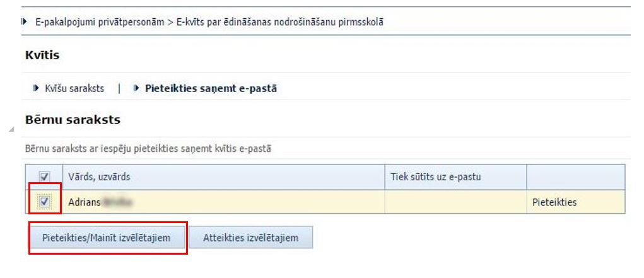Click the small gray corner triangle at left edge
The width and height of the screenshot is (644, 278).
11,129
